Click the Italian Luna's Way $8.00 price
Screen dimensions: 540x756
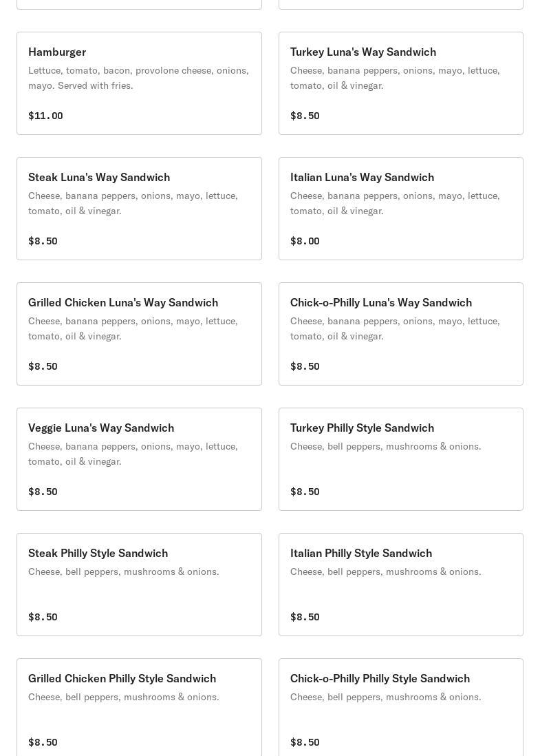(x=305, y=241)
